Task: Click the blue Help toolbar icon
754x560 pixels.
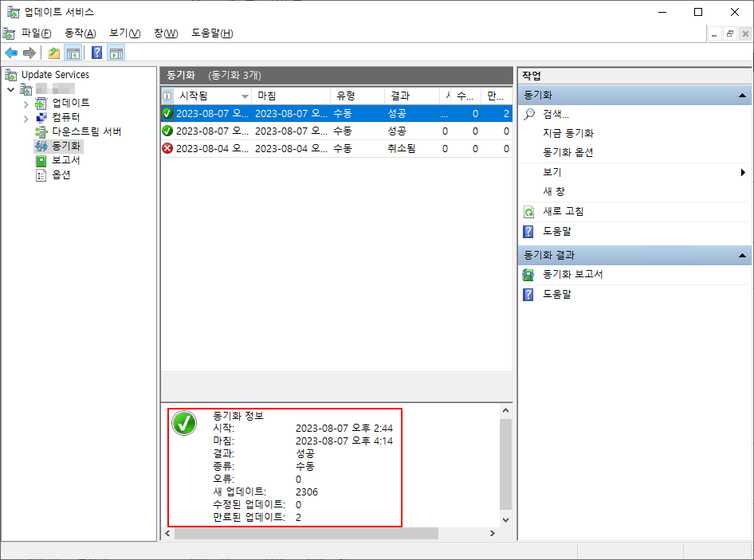Action: (96, 53)
